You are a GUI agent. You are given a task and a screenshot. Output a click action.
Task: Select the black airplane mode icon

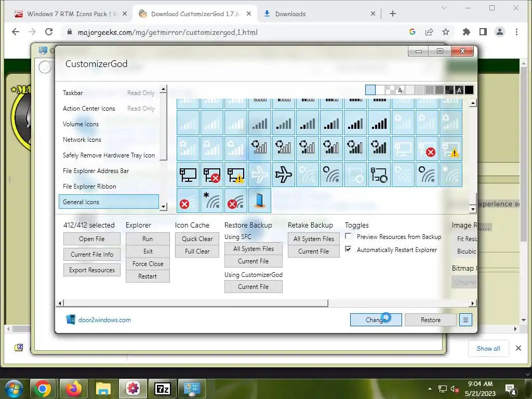[x=284, y=175]
